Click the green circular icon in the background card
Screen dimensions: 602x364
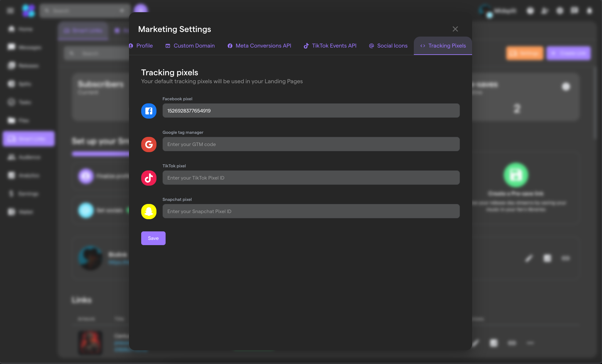click(x=516, y=175)
